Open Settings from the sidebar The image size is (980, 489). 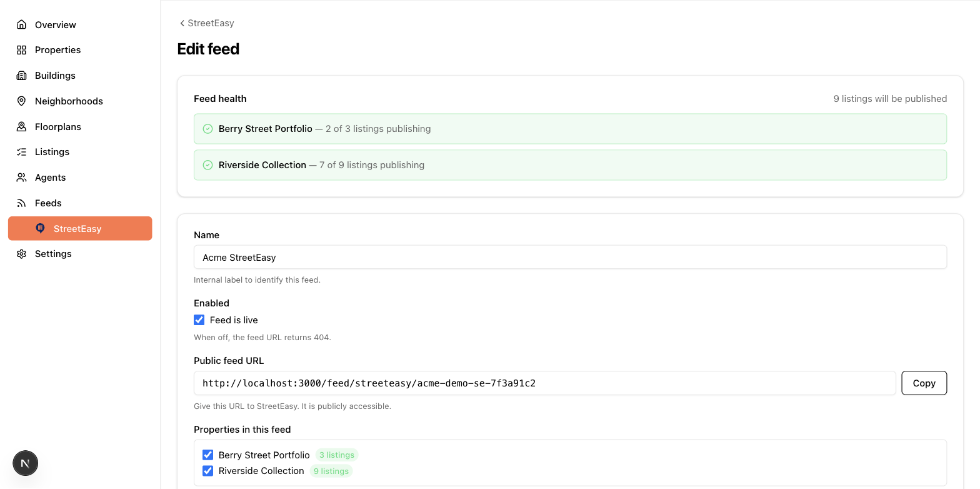pos(80,254)
